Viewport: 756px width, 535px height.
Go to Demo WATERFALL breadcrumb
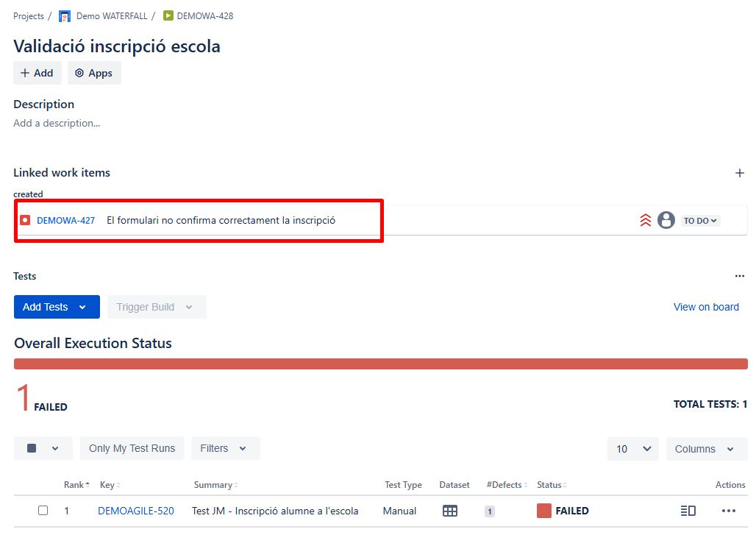tap(112, 16)
